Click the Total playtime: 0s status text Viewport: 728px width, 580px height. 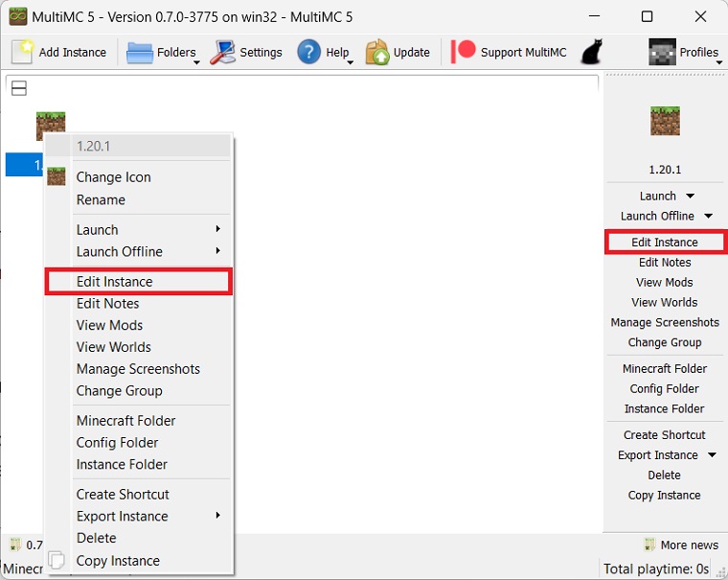tap(656, 568)
